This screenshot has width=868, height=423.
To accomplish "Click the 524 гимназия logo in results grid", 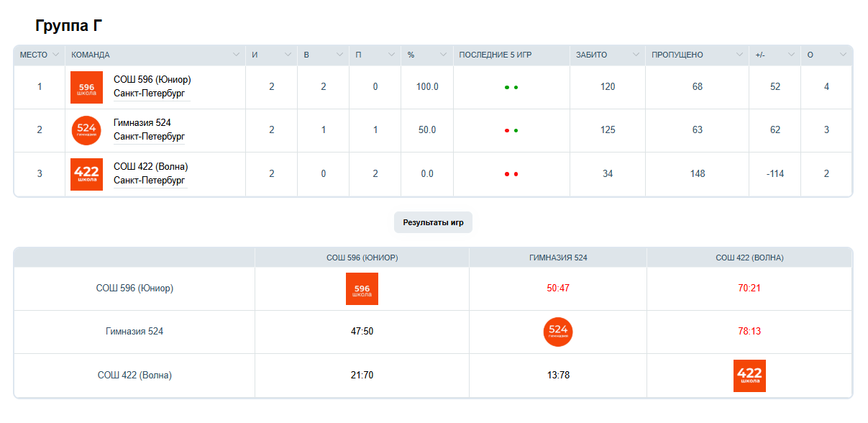I will point(558,332).
